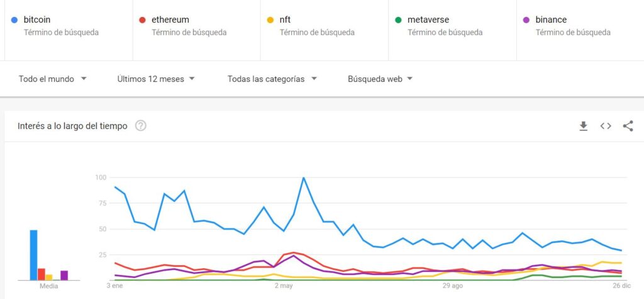Click the blue bitcoin average bar

pos(34,255)
